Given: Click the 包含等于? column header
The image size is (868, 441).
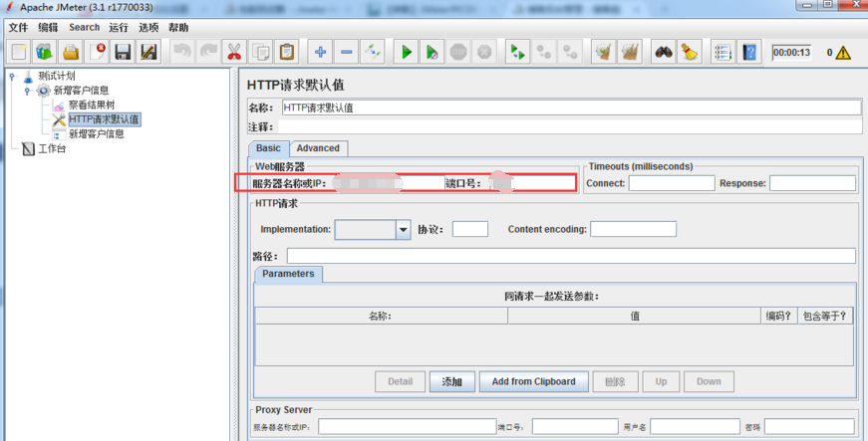Looking at the screenshot, I should pos(825,317).
